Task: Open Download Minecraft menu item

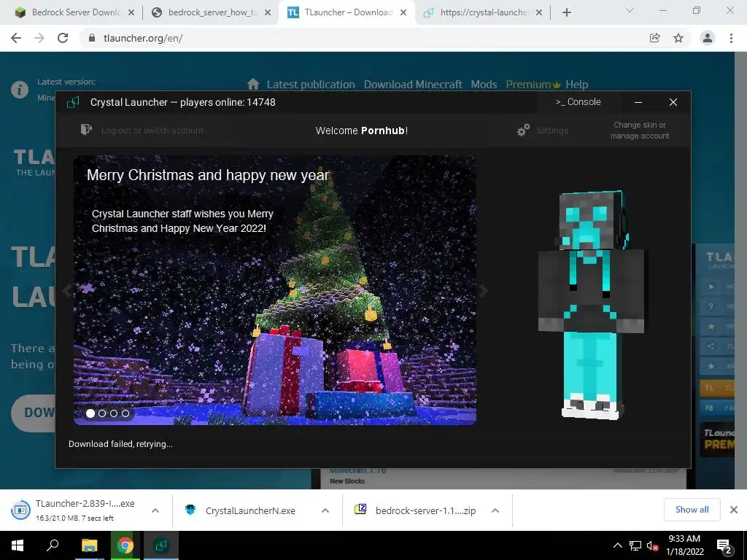Action: click(413, 85)
